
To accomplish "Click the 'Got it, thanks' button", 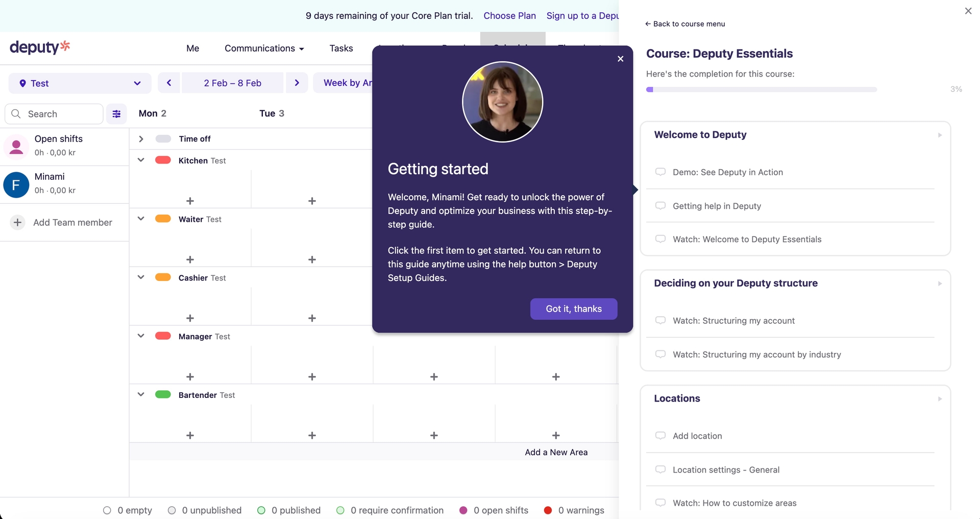I will pyautogui.click(x=573, y=309).
